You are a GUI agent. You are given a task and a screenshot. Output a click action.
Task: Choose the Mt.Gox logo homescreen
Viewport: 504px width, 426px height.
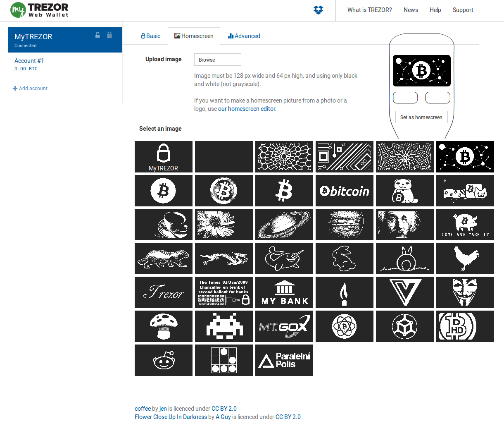tap(284, 326)
